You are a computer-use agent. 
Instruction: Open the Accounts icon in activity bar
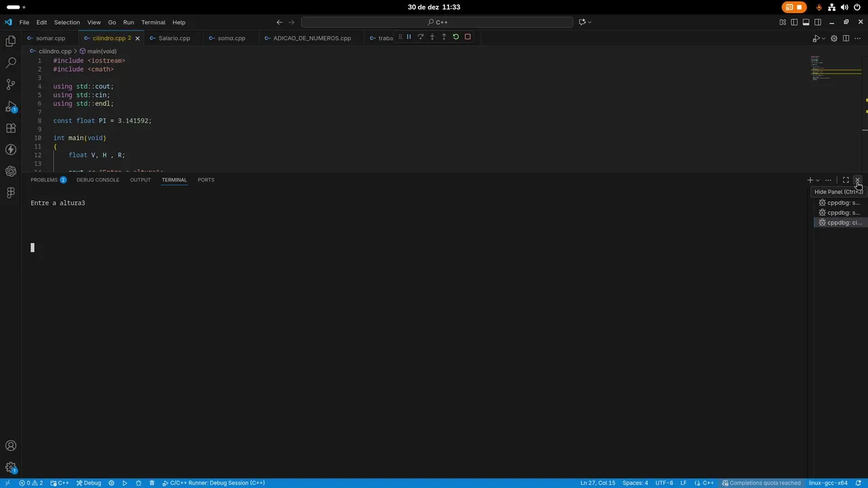coord(11,446)
